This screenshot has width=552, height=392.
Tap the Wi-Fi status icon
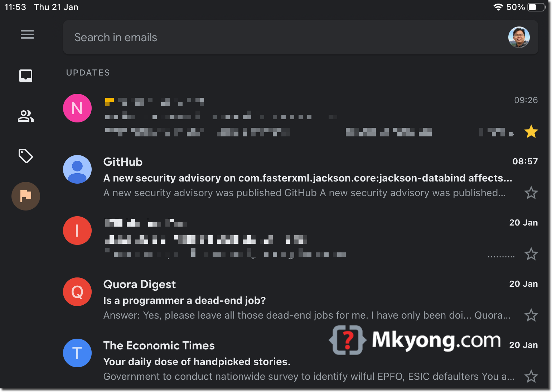coord(498,7)
